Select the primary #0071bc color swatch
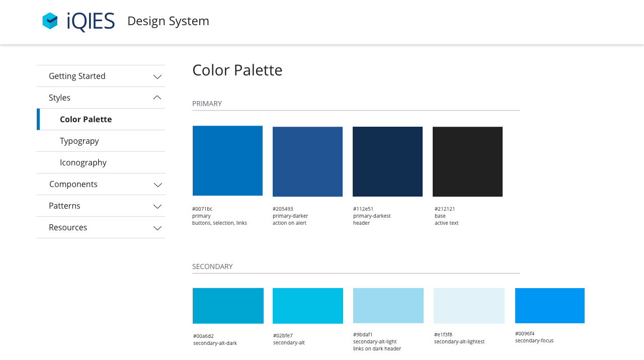This screenshot has height=360, width=644. pos(227,161)
